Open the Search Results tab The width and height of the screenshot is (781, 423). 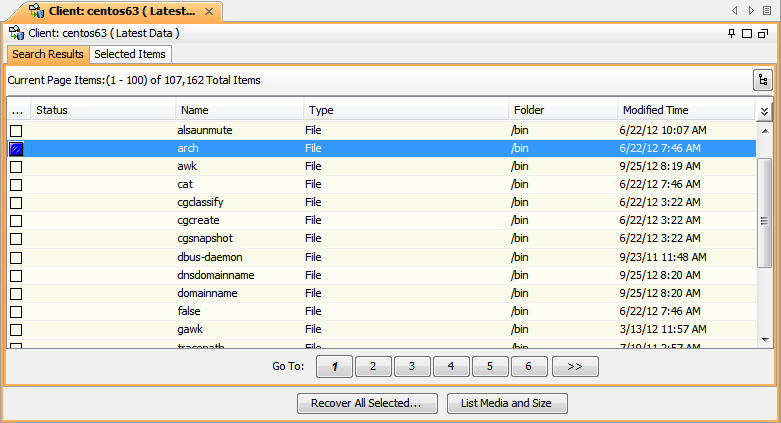[x=47, y=54]
